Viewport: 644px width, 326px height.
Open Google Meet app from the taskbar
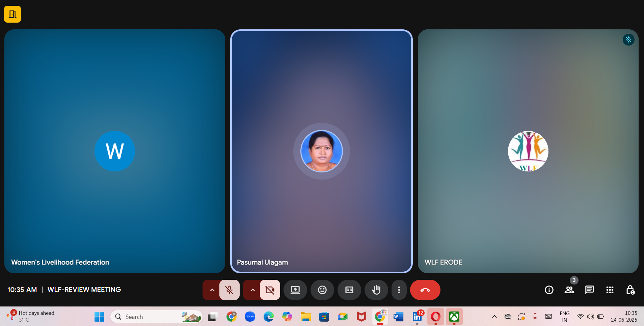tap(343, 317)
